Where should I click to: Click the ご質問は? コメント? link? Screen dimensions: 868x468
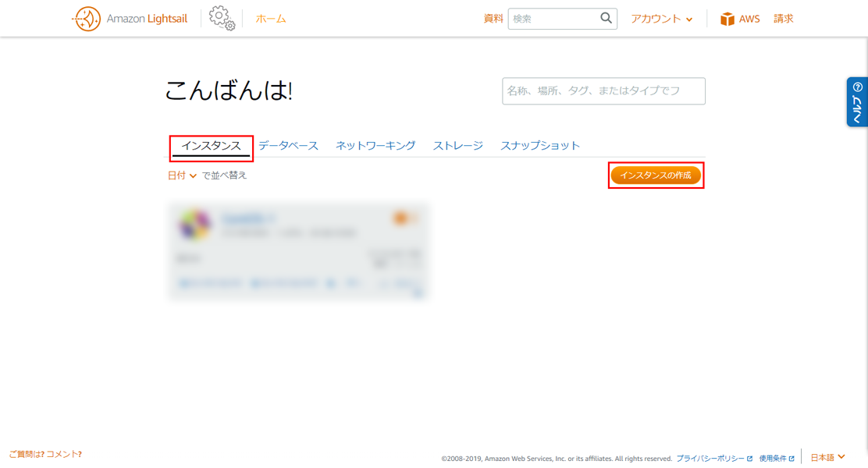[x=45, y=454]
